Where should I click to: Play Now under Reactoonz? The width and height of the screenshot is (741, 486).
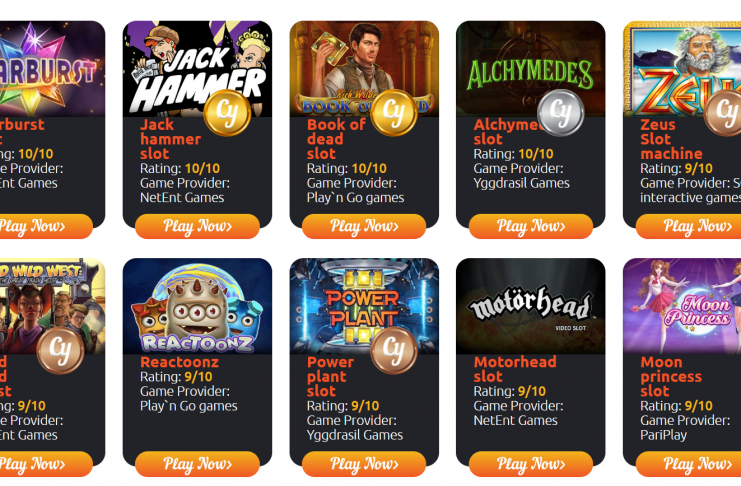197,464
